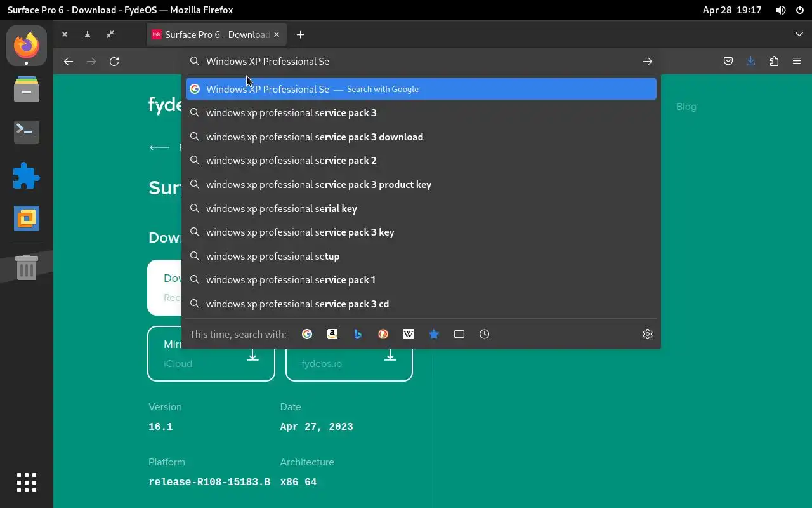Search with DuckDuckGo one-off icon
Image resolution: width=812 pixels, height=508 pixels.
tap(383, 334)
